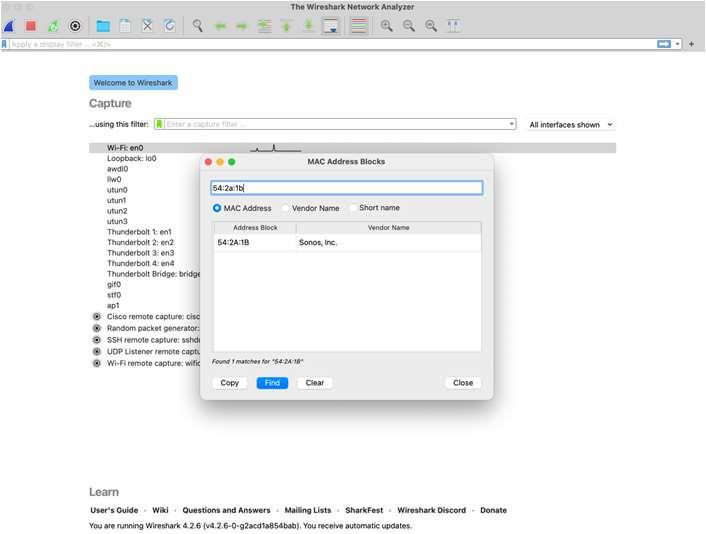Click the display filter input field
The width and height of the screenshot is (706, 534).
(332, 44)
